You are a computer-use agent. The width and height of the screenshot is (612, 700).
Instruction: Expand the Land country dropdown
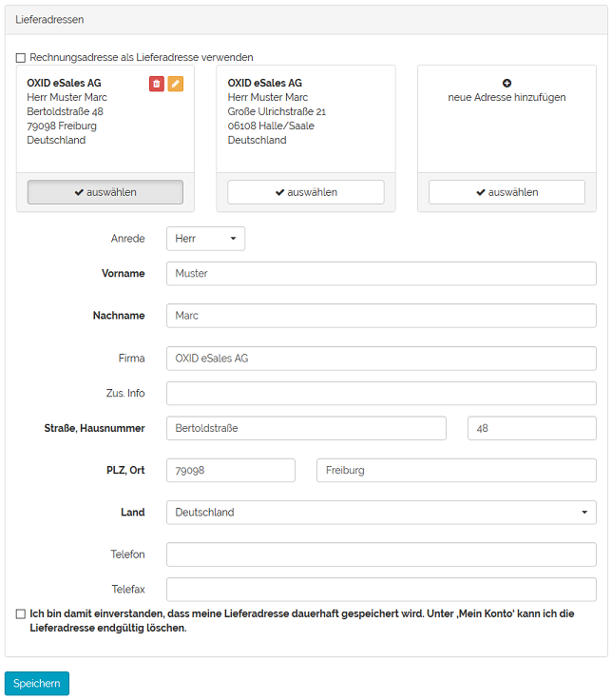(x=381, y=513)
